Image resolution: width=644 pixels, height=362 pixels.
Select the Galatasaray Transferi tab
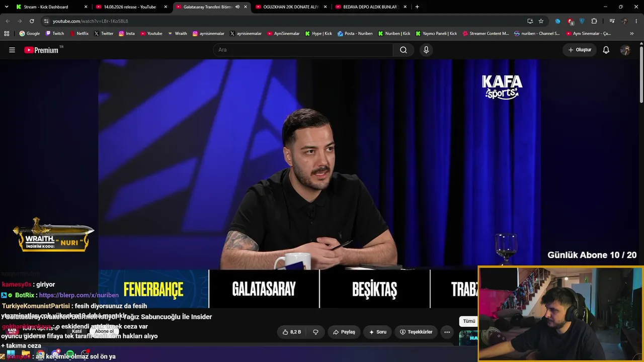click(x=212, y=7)
